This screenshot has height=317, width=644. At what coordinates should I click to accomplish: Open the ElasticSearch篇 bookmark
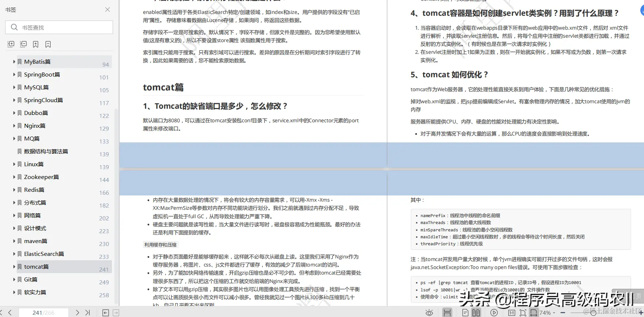[x=44, y=254]
